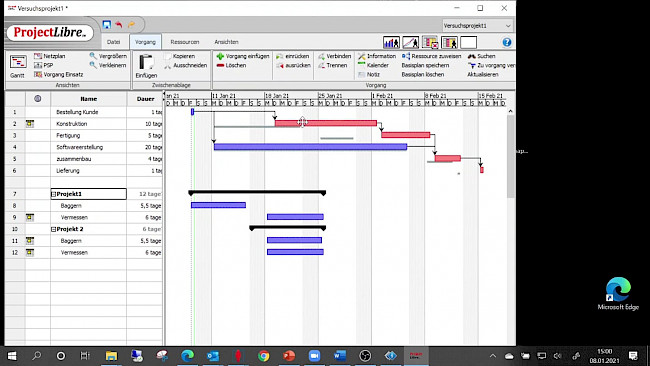Click the Gantt vertical scrollbar thumb
This screenshot has height=366, width=650.
510,156
